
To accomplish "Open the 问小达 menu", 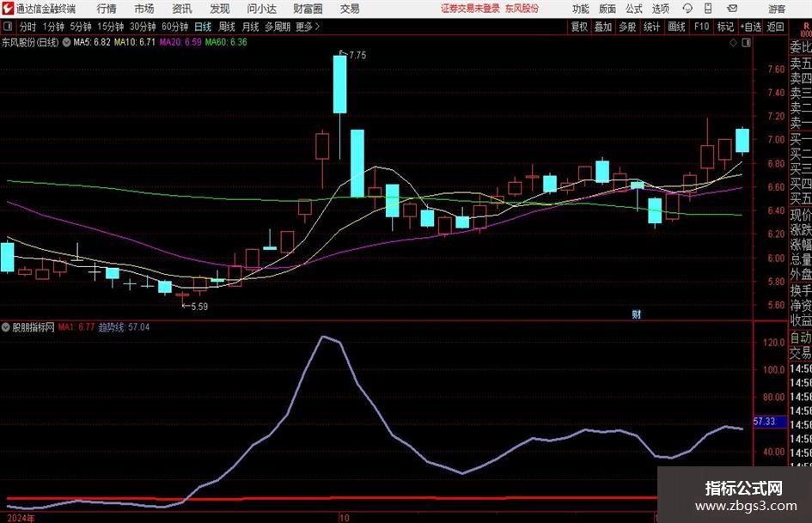I will (x=261, y=9).
